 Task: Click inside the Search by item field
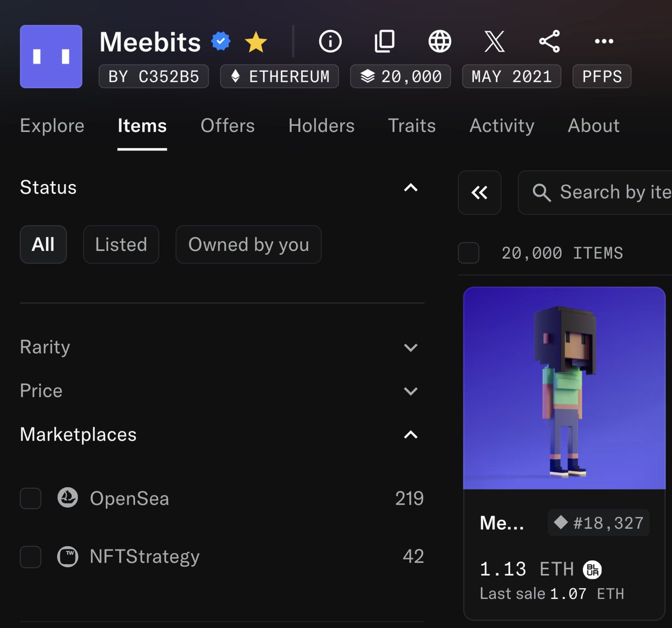tap(595, 193)
